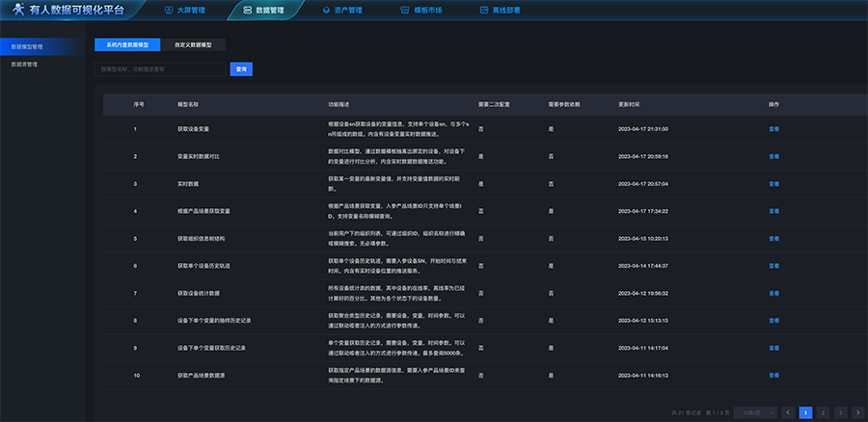868x422 pixels.
Task: Click the 离线部署 icon
Action: pyautogui.click(x=482, y=11)
